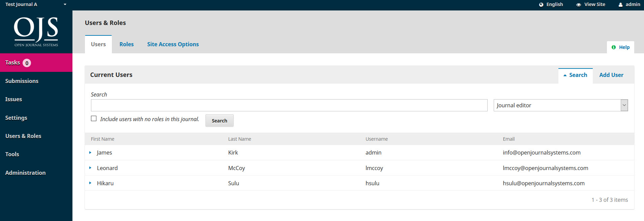Open Tasks in the sidebar

36,63
